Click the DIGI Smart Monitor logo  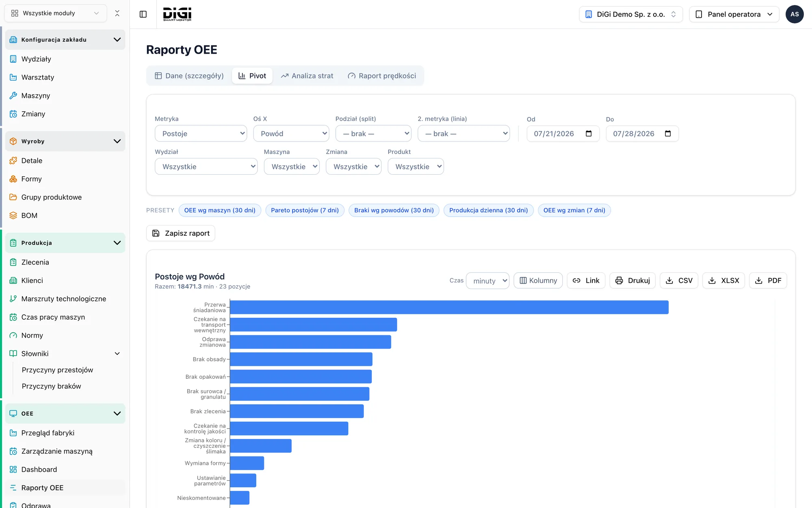(x=177, y=14)
